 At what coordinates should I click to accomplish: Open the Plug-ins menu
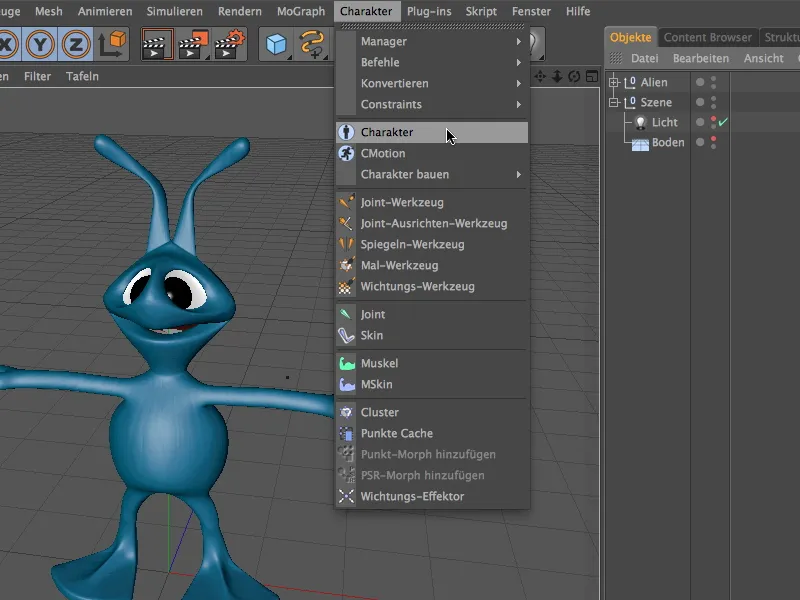click(x=429, y=11)
